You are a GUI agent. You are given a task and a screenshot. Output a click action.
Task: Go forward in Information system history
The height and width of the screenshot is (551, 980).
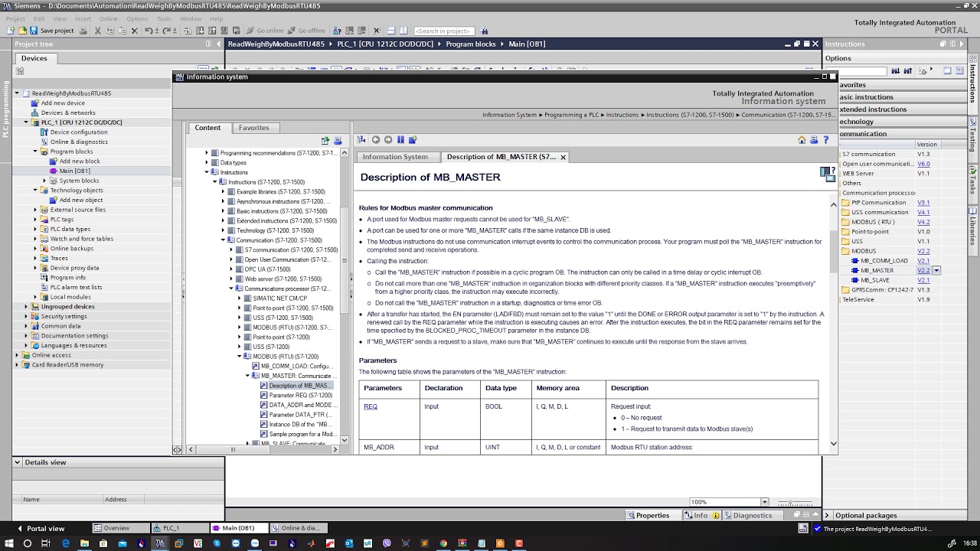point(388,140)
